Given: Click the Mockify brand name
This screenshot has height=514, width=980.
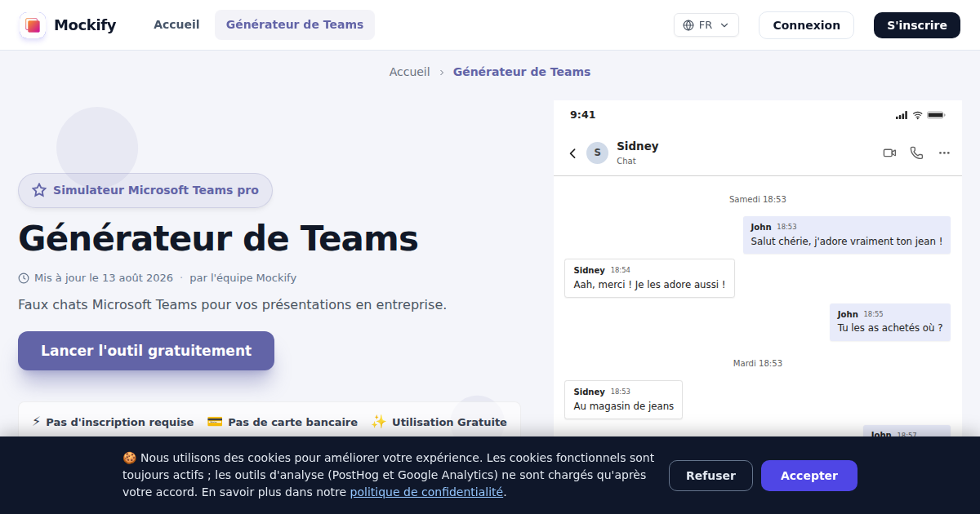Looking at the screenshot, I should click(x=85, y=25).
